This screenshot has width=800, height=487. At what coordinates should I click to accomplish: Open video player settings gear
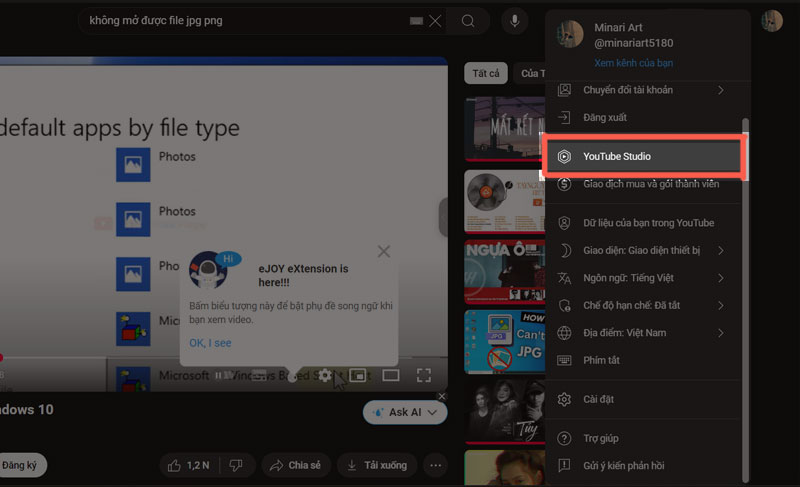coord(324,376)
